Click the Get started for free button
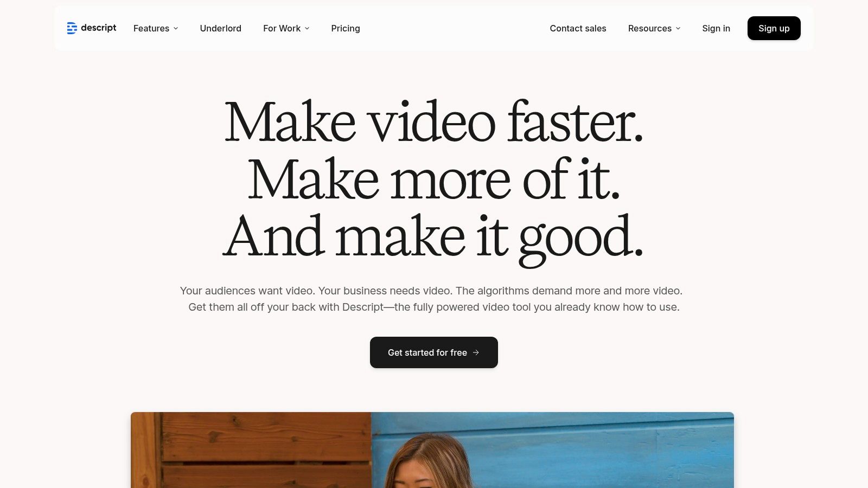This screenshot has height=488, width=868. (x=434, y=352)
